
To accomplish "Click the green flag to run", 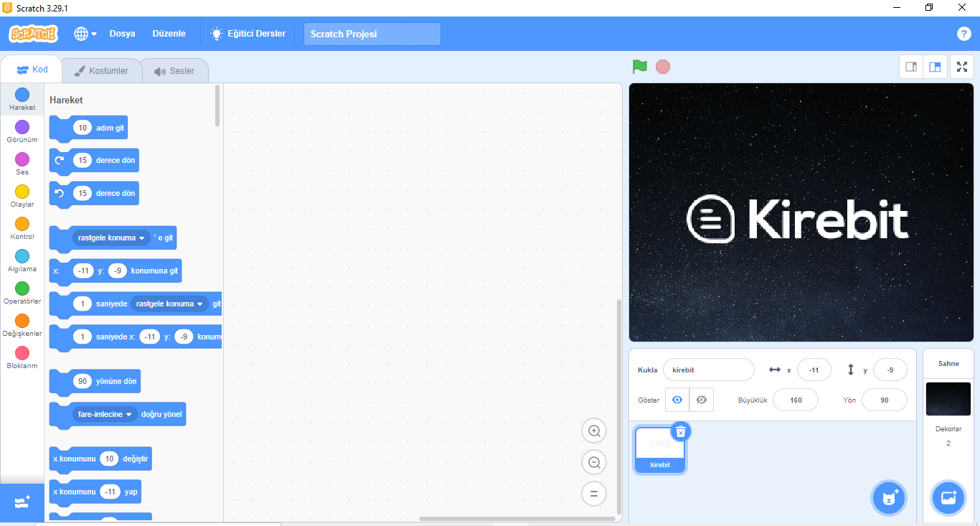I will point(639,67).
